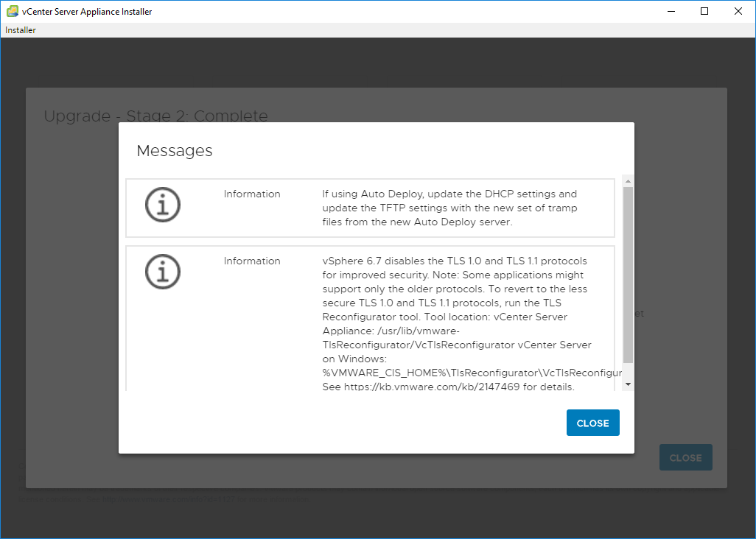Click the vCenter Server Appliance Installer title text

(x=86, y=11)
